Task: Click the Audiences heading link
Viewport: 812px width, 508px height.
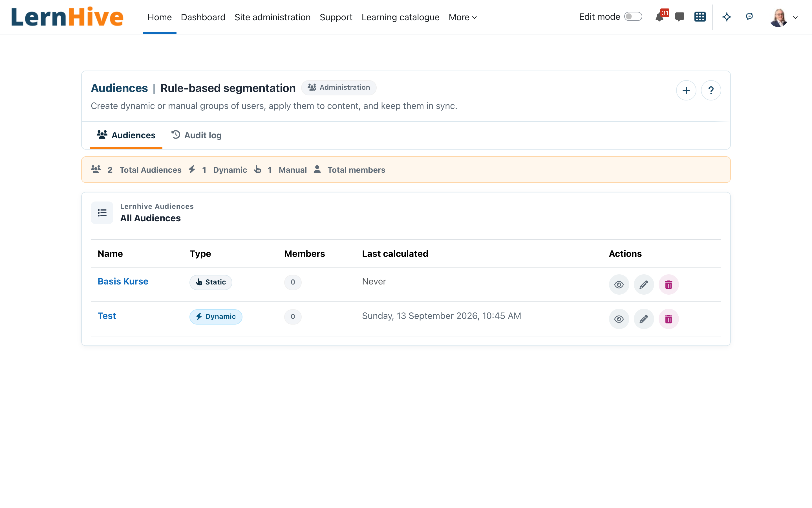Action: coord(119,88)
